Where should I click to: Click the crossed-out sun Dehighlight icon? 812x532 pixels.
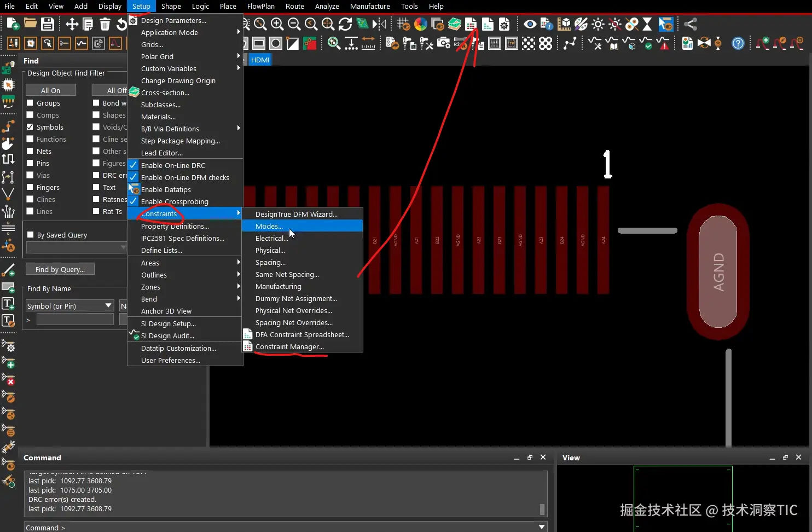pyautogui.click(x=614, y=24)
